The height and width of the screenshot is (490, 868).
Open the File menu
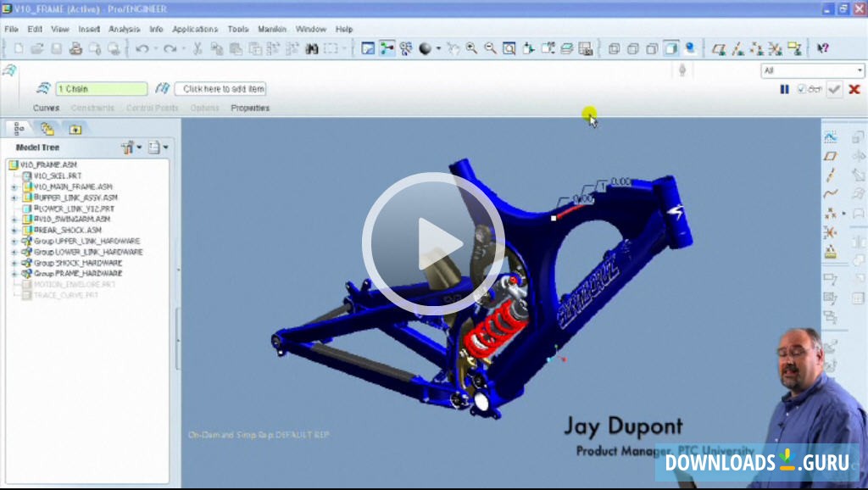click(11, 29)
